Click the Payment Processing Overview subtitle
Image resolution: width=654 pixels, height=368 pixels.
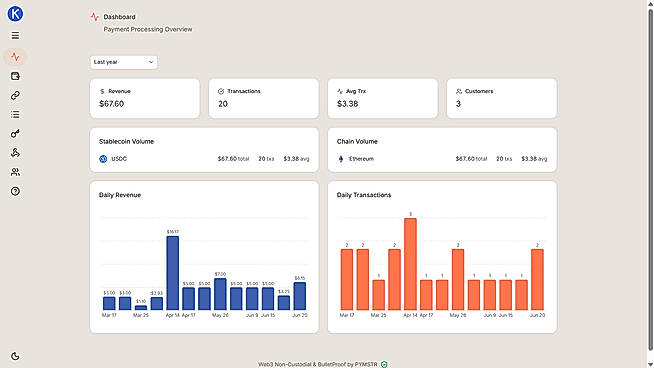(x=148, y=30)
